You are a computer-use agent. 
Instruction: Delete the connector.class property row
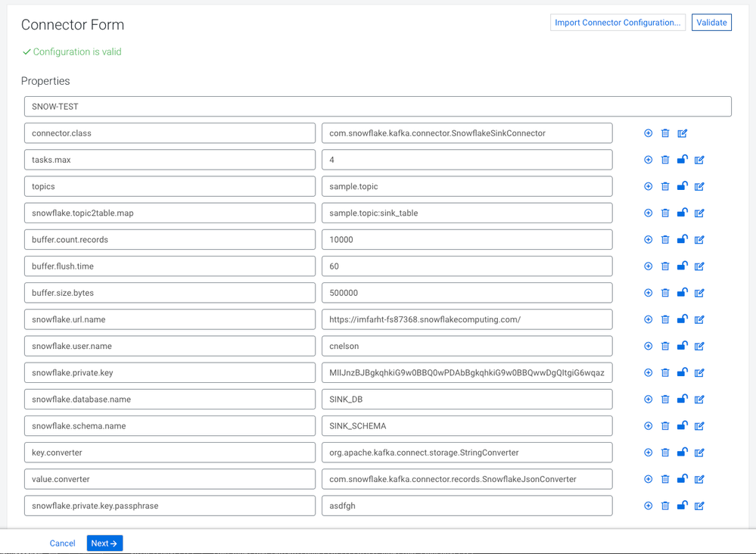tap(665, 133)
